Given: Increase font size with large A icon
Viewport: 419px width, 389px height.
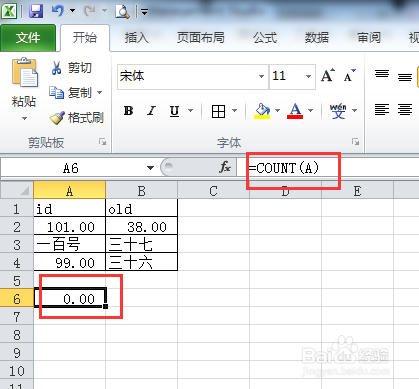Looking at the screenshot, I should 328,76.
